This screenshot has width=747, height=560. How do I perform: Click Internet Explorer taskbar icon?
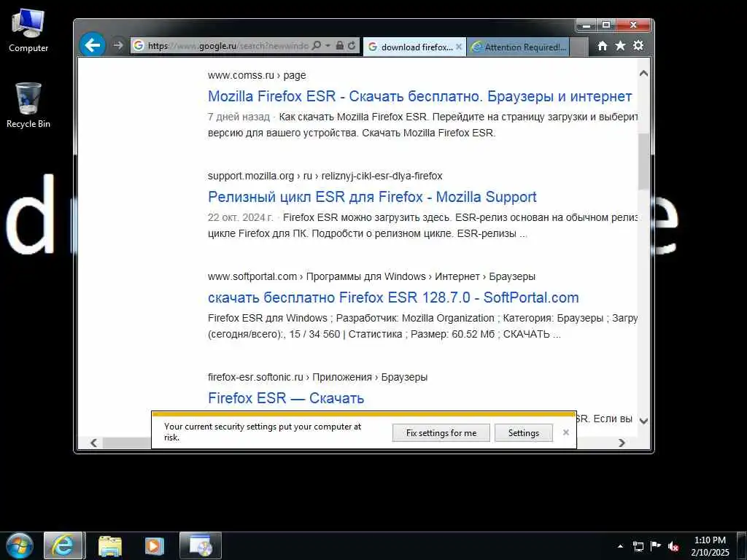[63, 546]
